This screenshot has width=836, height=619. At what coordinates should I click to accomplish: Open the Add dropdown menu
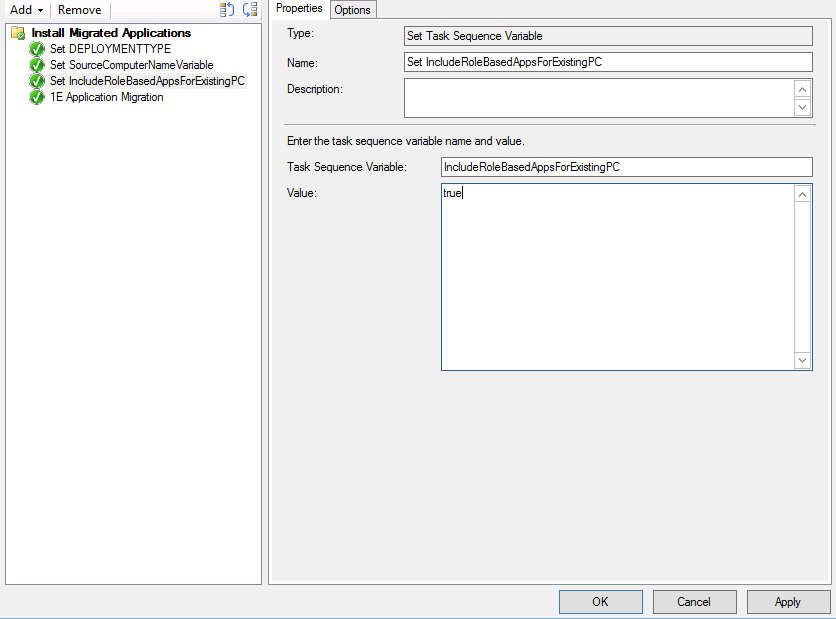pyautogui.click(x=26, y=10)
